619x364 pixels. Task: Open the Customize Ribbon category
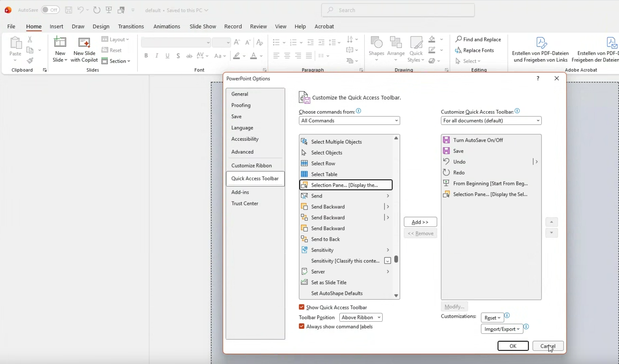coord(252,166)
